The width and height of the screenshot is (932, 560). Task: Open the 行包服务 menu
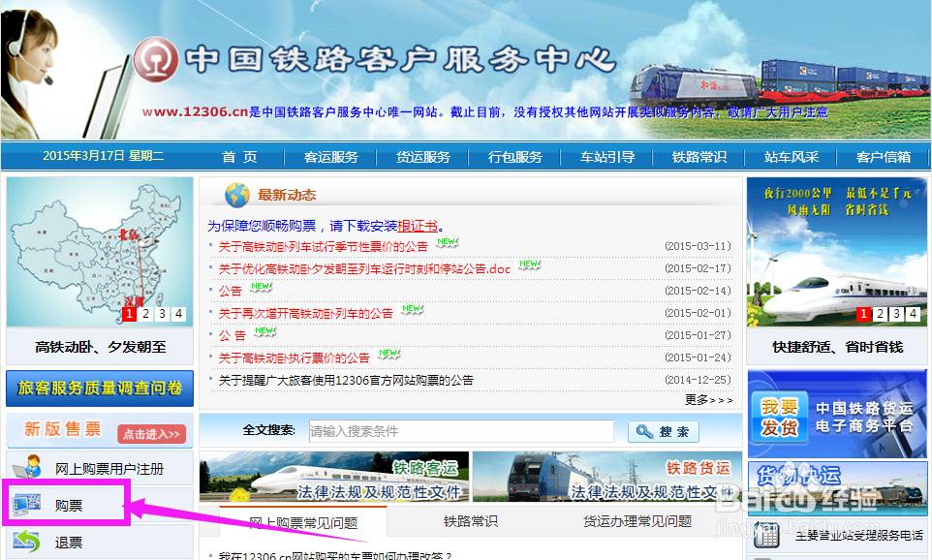(x=515, y=157)
